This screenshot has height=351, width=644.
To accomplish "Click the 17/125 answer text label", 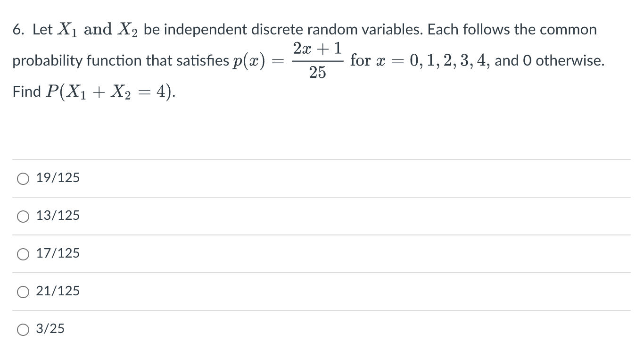I will click(57, 253).
